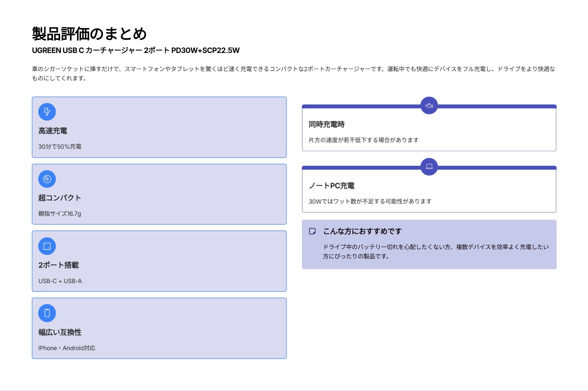Click the smartphone icon above 幅広い互換性
The height and width of the screenshot is (391, 588).
pos(47,313)
